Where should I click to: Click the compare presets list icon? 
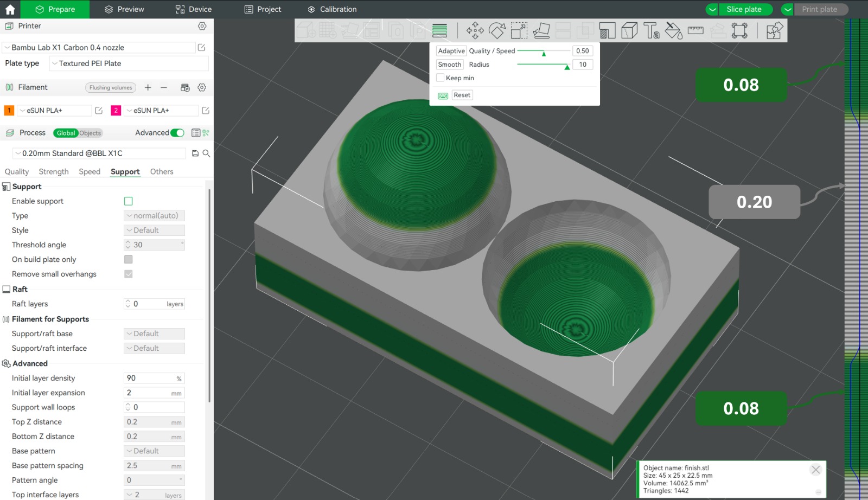[196, 133]
